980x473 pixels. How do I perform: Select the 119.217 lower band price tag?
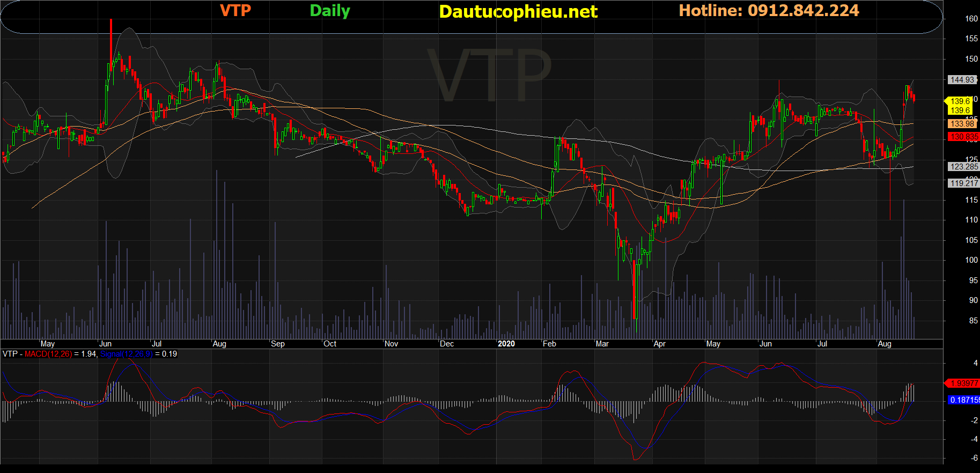pyautogui.click(x=963, y=183)
